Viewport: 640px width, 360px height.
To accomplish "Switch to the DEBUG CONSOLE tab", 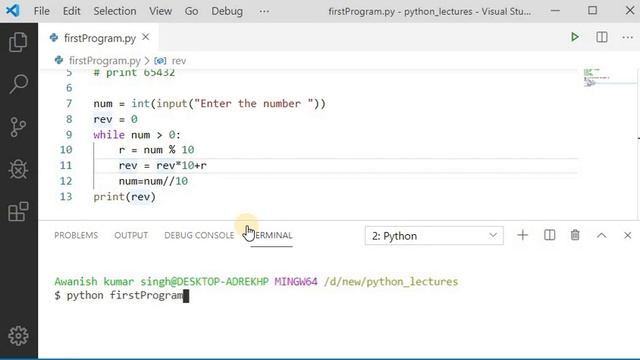I will (x=199, y=236).
